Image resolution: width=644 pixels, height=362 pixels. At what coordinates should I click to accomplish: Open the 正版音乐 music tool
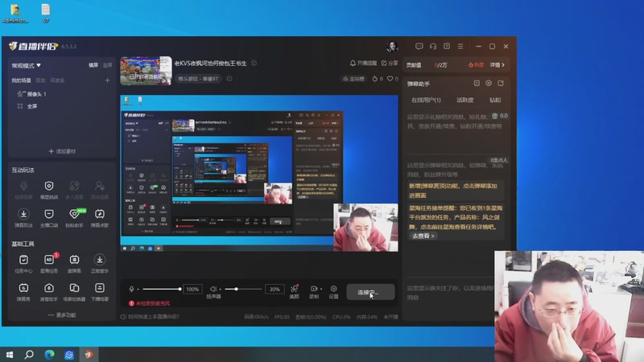[99, 264]
